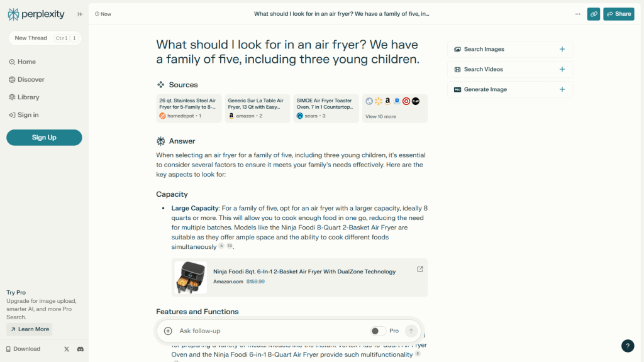The width and height of the screenshot is (644, 362).
Task: Toggle the Pro search switch
Action: pos(377,331)
